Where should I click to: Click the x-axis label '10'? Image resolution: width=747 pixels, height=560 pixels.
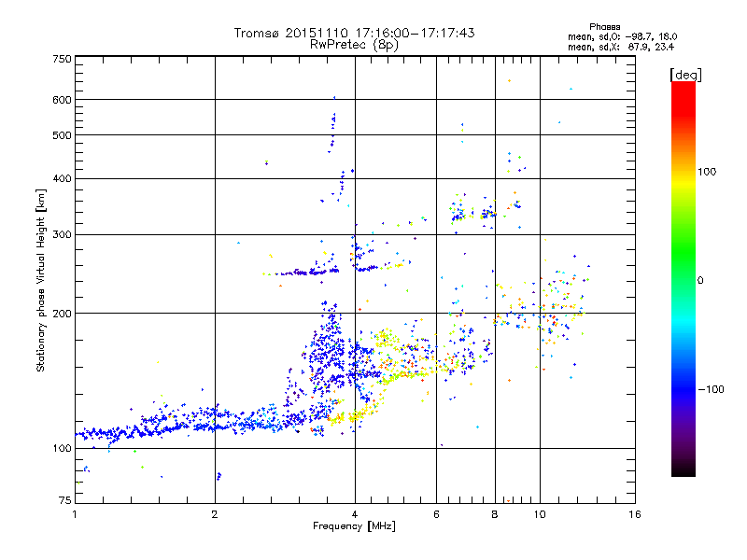click(x=540, y=514)
